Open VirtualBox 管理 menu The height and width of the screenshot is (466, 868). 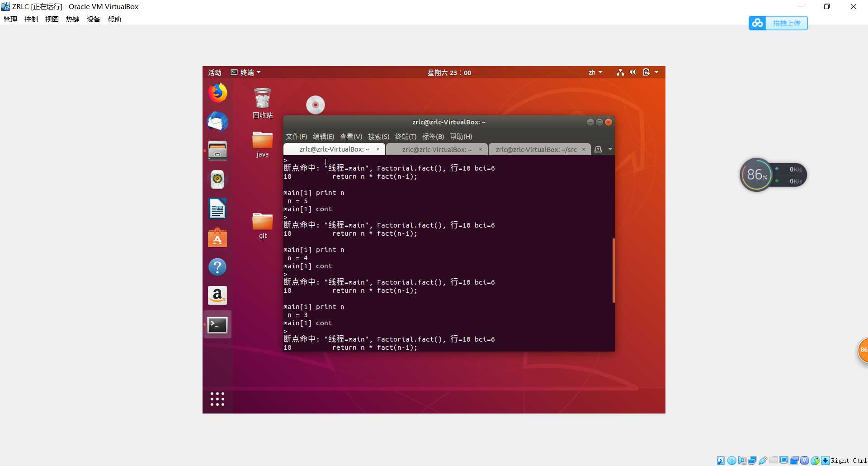click(x=10, y=19)
